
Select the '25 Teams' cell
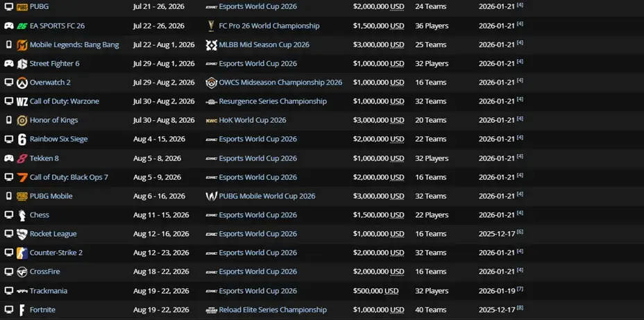(430, 45)
